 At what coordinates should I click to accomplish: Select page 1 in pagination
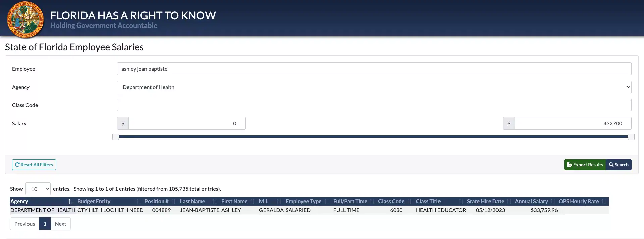pos(45,224)
